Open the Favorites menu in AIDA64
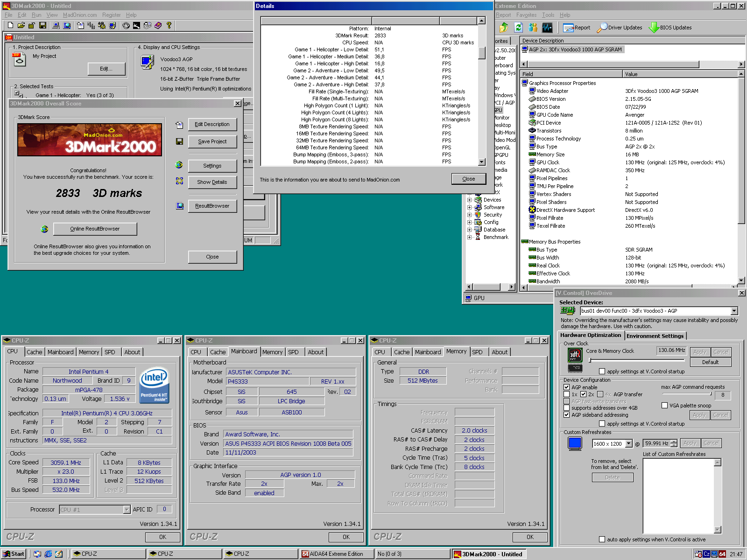Image resolution: width=747 pixels, height=560 pixels. coord(526,15)
